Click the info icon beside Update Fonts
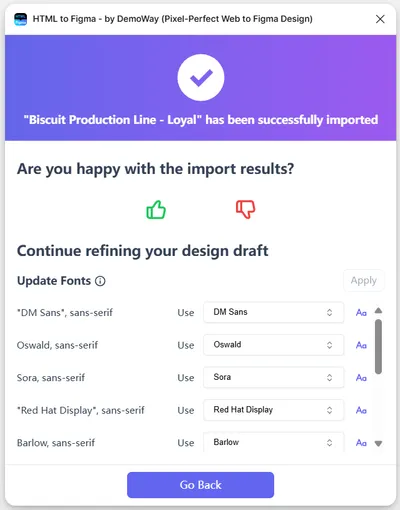Viewport: 400px width, 510px height. (100, 281)
